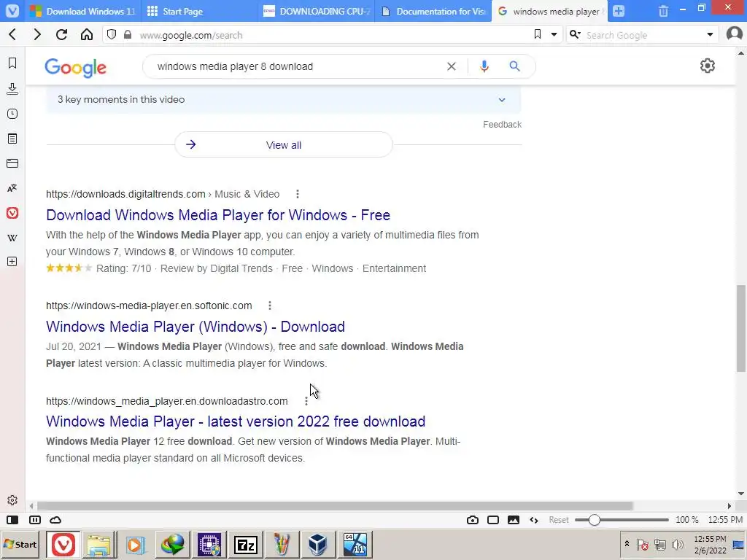
Task: Open the Windows Start menu
Action: coord(21,544)
